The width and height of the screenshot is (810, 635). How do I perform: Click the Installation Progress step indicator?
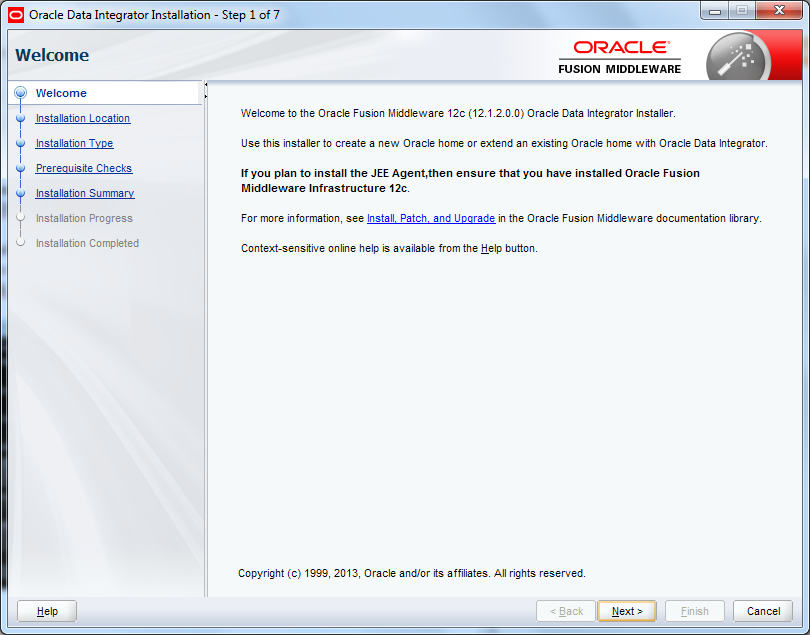click(x=20, y=218)
